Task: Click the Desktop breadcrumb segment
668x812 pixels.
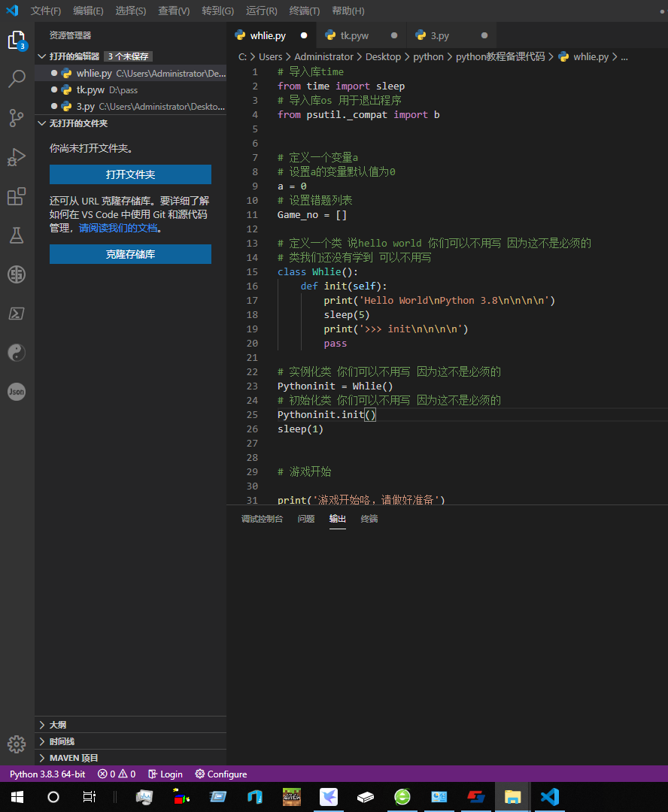Action: (x=383, y=56)
